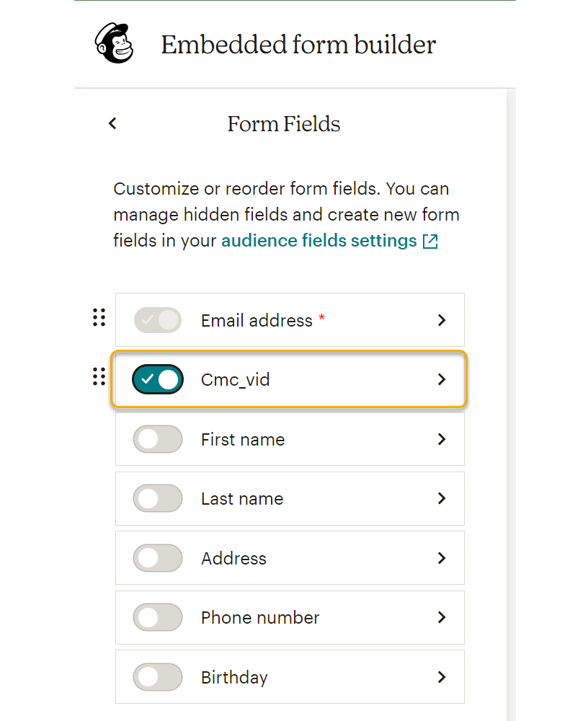The image size is (588, 721).
Task: Grab the drag handle for Cmc_vid
Action: click(99, 376)
